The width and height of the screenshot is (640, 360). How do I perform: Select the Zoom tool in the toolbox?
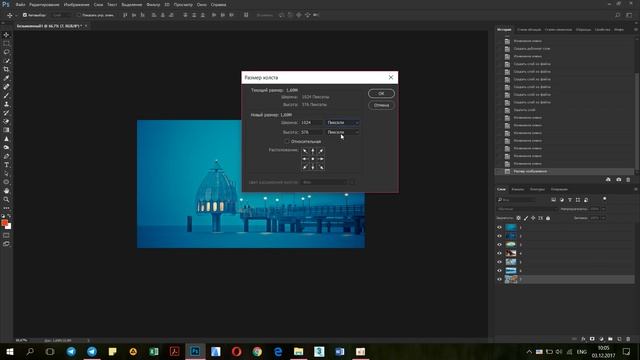[6, 200]
